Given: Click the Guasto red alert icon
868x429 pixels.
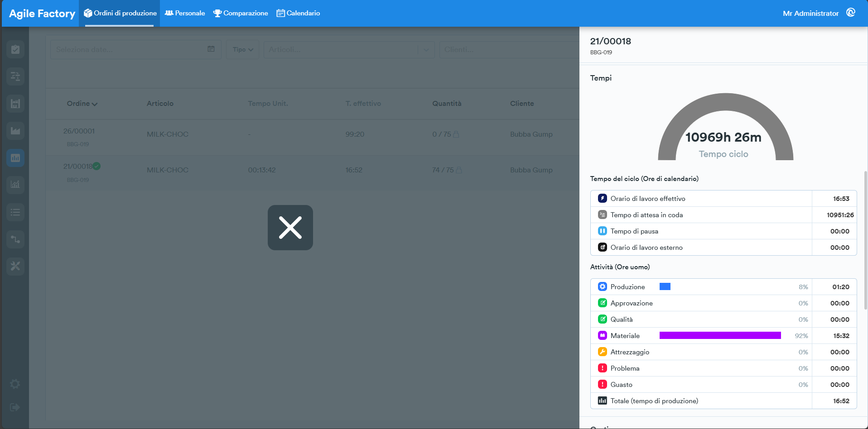Looking at the screenshot, I should 603,384.
